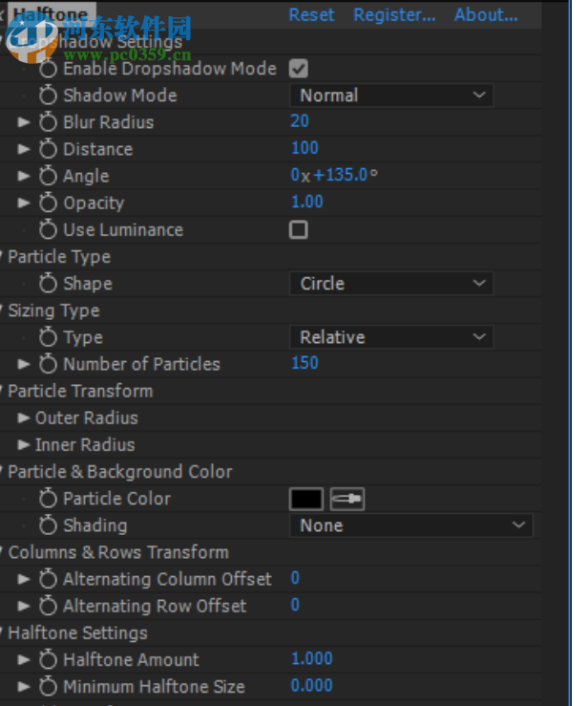Click the Alternating Column Offset stopwatch
The image size is (588, 706).
[x=49, y=579]
